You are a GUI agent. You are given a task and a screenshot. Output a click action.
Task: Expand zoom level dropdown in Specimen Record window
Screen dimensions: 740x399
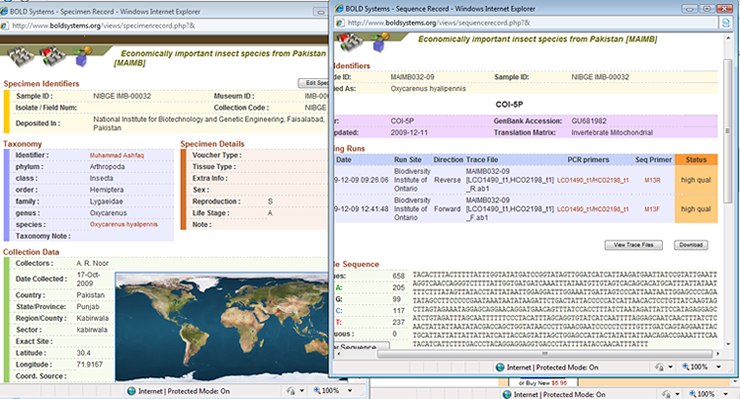[x=350, y=391]
